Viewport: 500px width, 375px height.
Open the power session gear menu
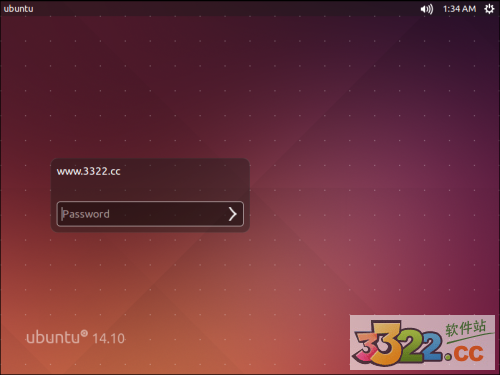coord(489,9)
